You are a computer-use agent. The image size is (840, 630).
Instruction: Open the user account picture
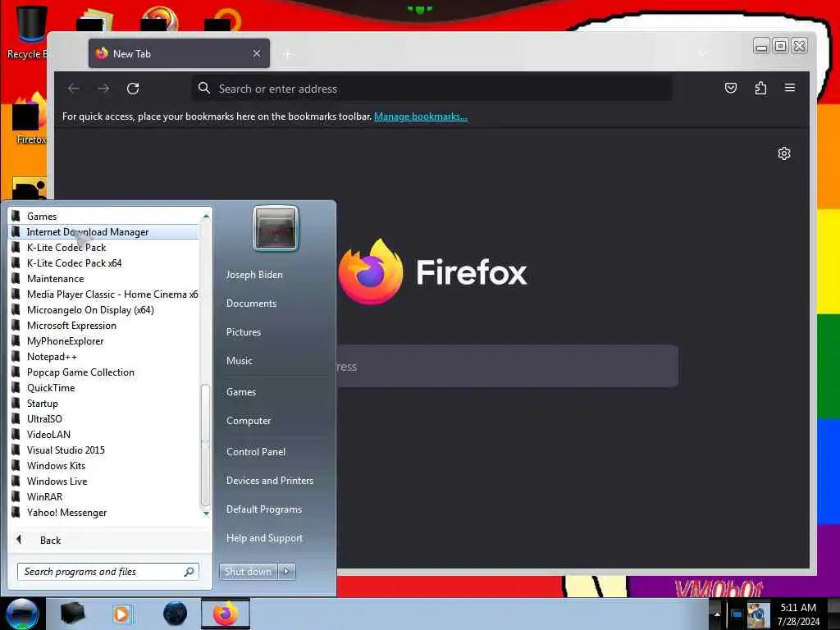(276, 228)
